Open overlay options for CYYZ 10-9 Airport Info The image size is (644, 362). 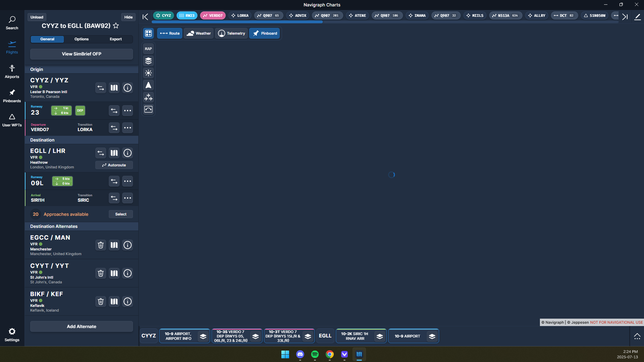(203, 336)
